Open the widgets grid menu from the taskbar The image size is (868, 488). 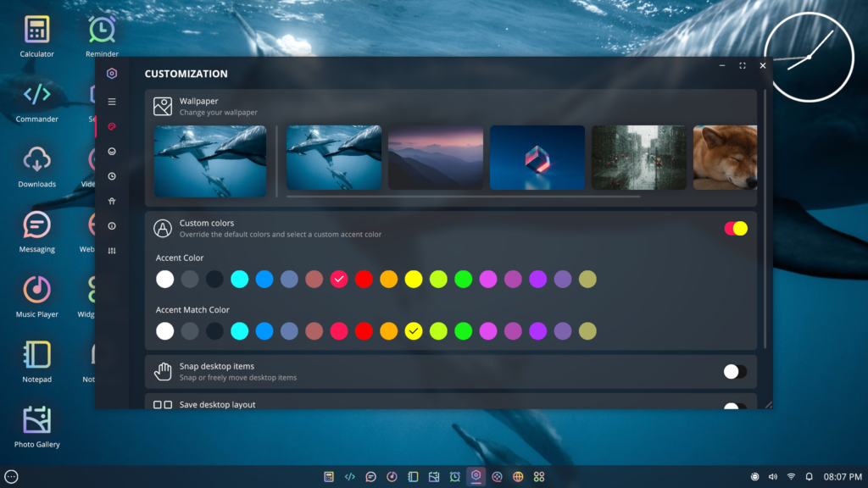(x=540, y=476)
